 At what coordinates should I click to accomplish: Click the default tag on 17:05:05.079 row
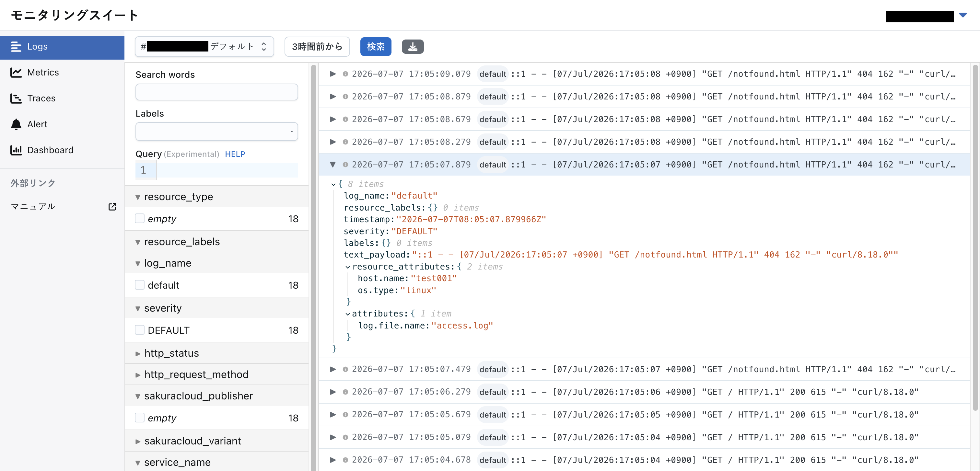(493, 437)
